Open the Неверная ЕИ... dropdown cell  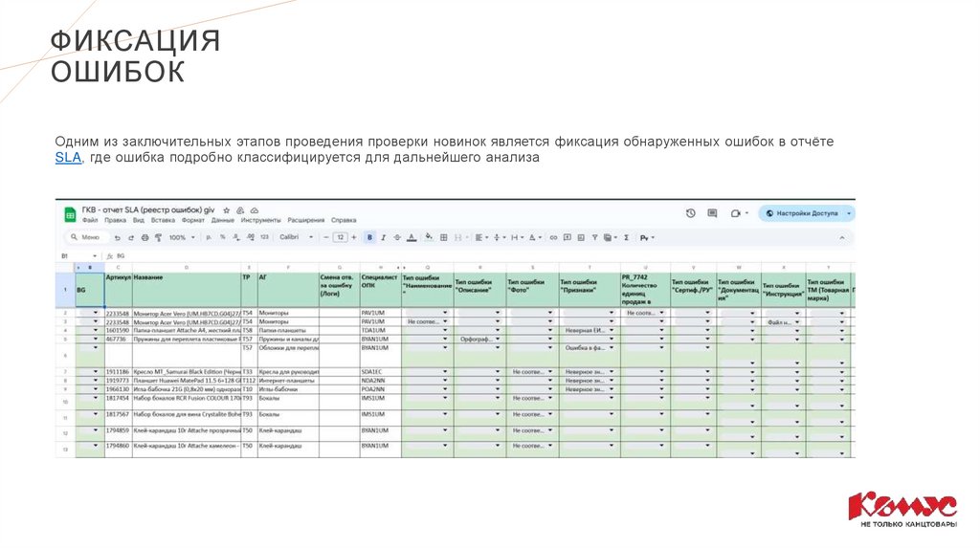(x=590, y=330)
